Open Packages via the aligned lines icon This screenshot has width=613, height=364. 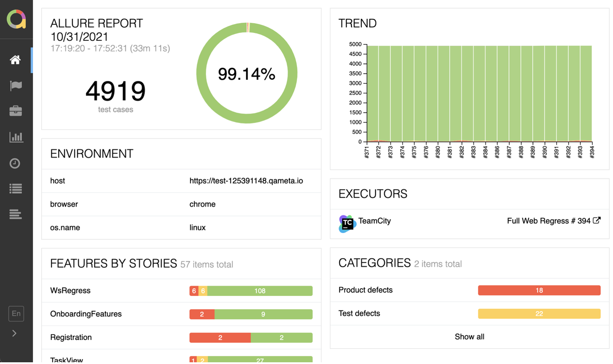[x=15, y=214]
